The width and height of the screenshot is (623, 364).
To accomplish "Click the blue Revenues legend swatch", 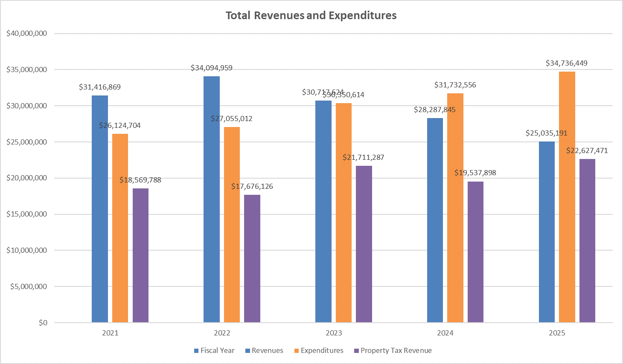I will coord(247,351).
